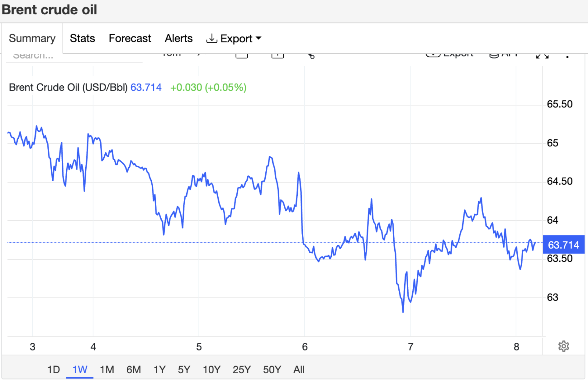Select the 5Y range option
This screenshot has width=588, height=381.
[184, 369]
